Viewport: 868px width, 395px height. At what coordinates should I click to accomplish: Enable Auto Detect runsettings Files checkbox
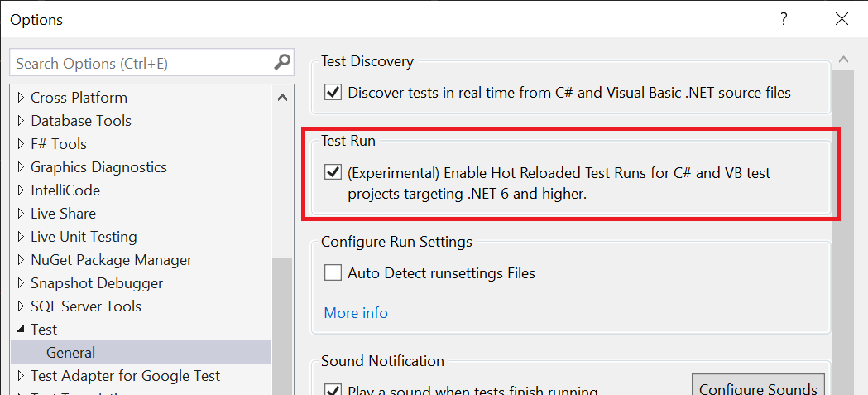coord(333,272)
